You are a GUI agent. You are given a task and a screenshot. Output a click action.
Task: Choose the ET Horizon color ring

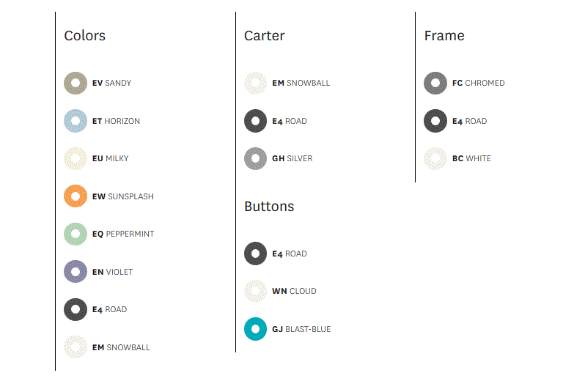(x=76, y=121)
